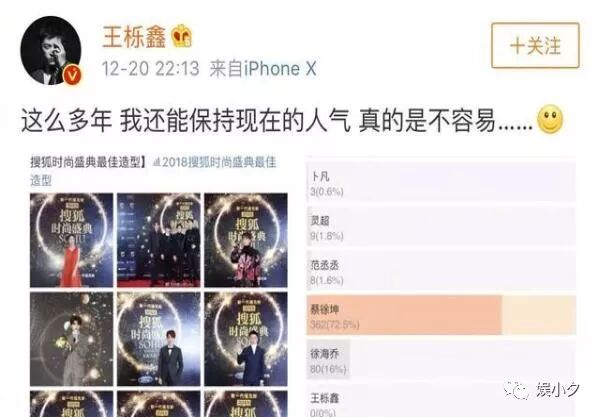Image resolution: width=600 pixels, height=417 pixels.
Task: Click the smiley emoji in post
Action: tap(550, 119)
